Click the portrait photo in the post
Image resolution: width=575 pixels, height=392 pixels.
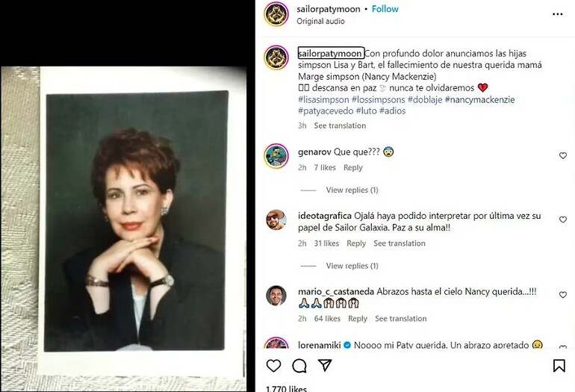point(135,221)
